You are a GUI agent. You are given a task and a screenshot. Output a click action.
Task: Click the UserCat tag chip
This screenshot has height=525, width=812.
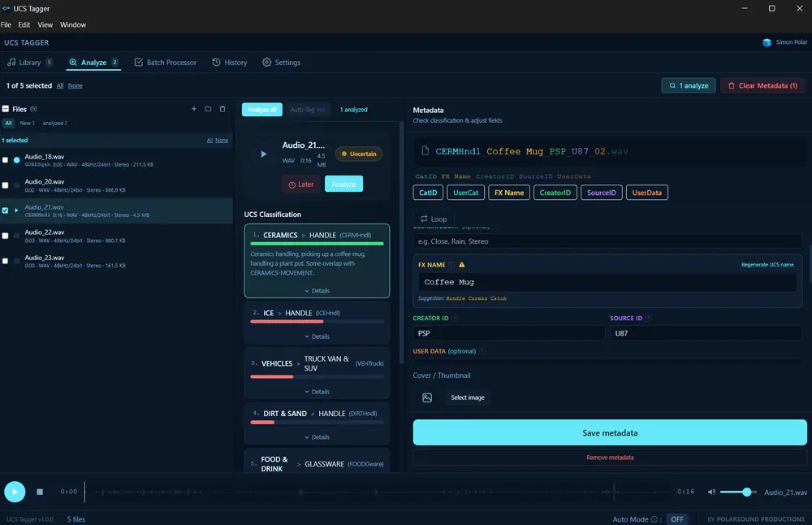[x=465, y=193]
